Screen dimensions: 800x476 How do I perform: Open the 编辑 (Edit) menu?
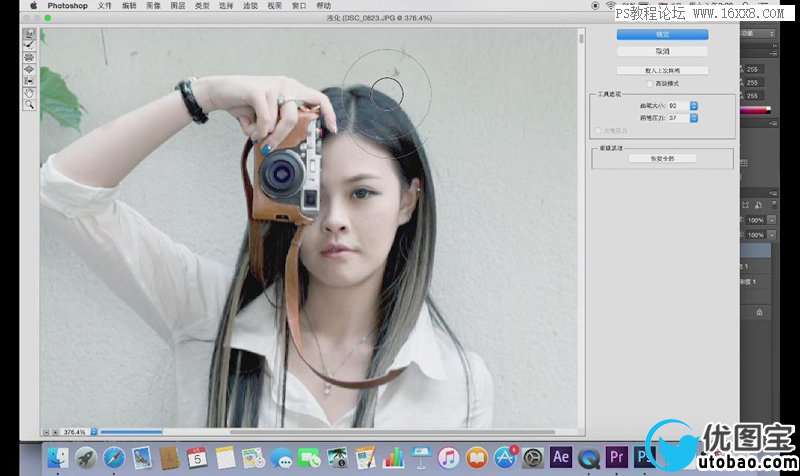pyautogui.click(x=129, y=6)
